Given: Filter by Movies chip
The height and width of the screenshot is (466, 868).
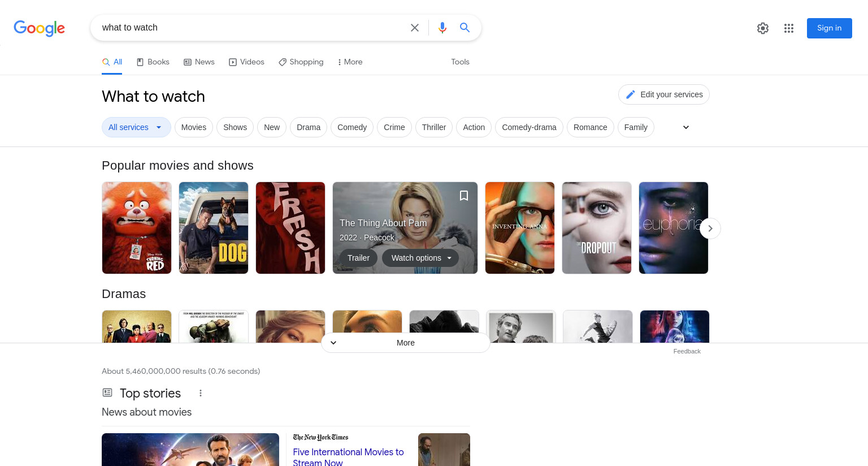Looking at the screenshot, I should pyautogui.click(x=194, y=127).
